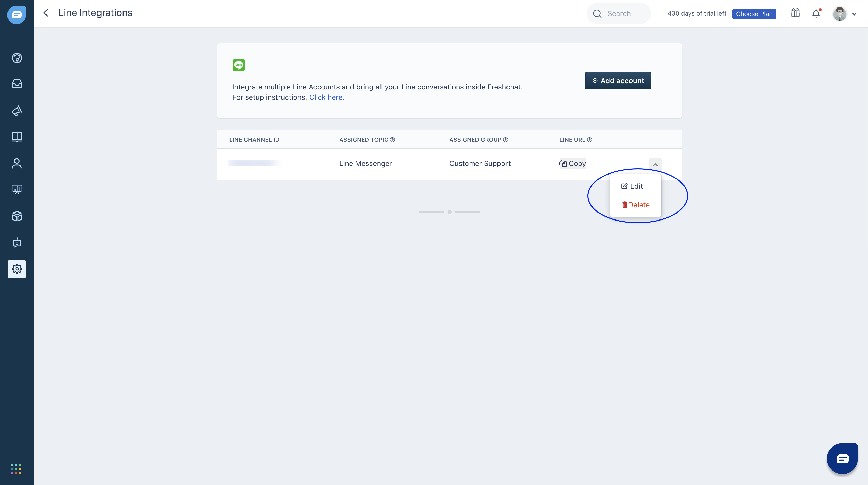Collapse the row actions chevron menu

[x=655, y=164]
